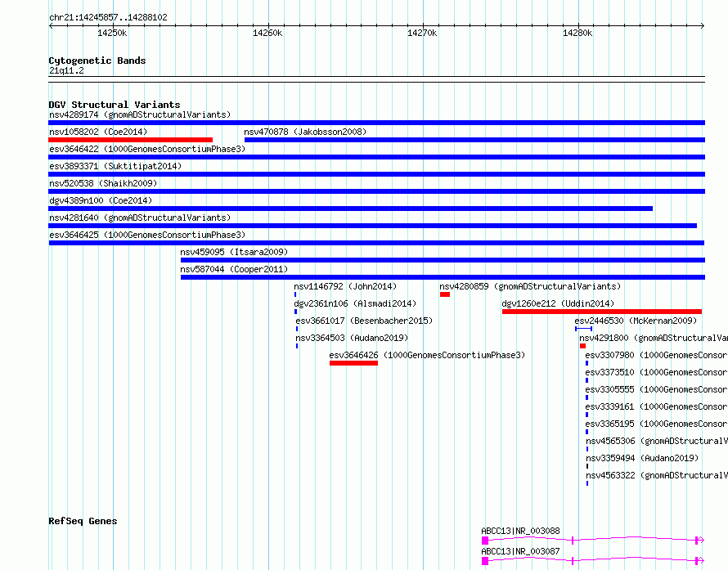The image size is (728, 570).
Task: Select variant esv3646425 1000GenomesConsortiumPhase3 label
Action: [147, 235]
